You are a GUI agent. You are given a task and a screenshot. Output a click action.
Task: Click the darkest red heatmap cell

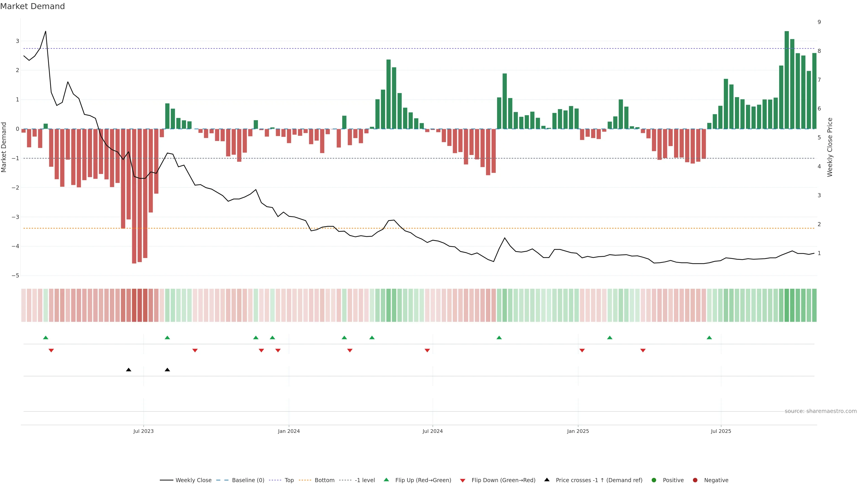[x=134, y=305]
